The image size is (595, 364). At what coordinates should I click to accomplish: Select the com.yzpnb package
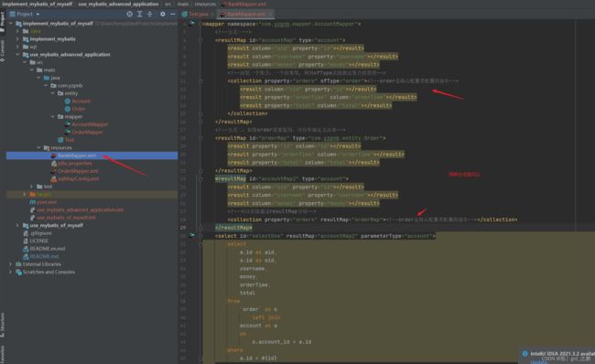tap(70, 86)
